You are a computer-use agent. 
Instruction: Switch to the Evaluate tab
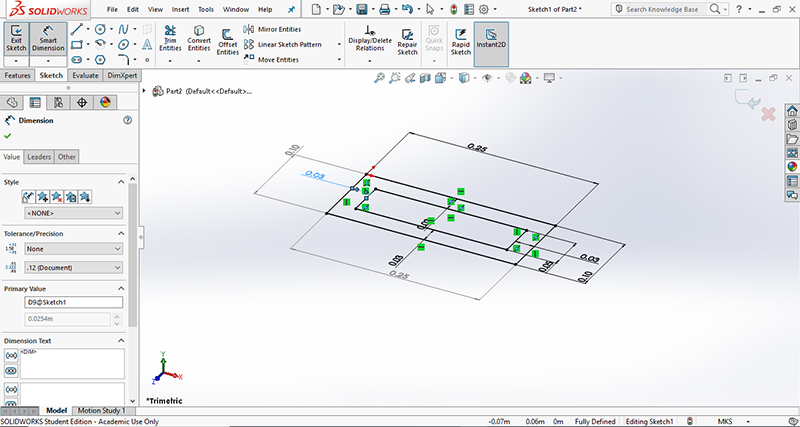pos(85,75)
